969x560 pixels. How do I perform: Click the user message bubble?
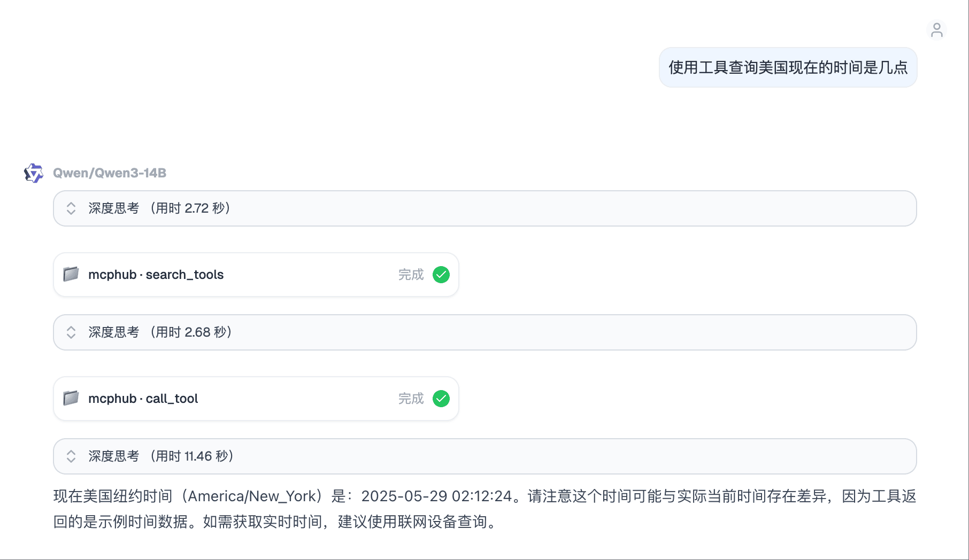click(788, 67)
